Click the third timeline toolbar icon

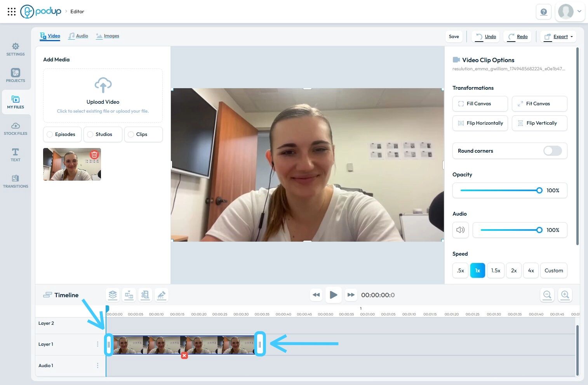click(x=145, y=295)
